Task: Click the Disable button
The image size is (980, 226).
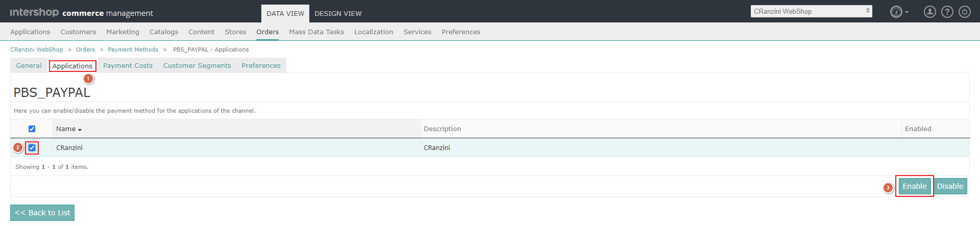Action: [x=950, y=186]
